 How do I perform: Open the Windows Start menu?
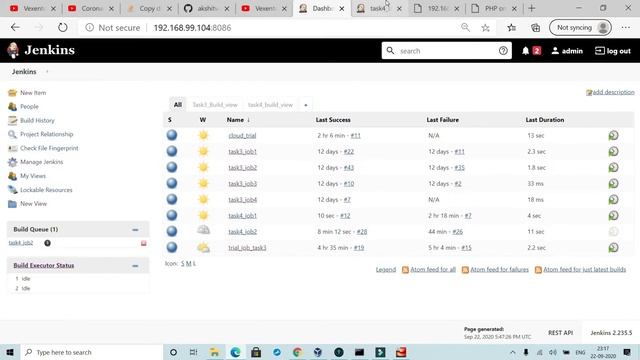click(x=10, y=352)
